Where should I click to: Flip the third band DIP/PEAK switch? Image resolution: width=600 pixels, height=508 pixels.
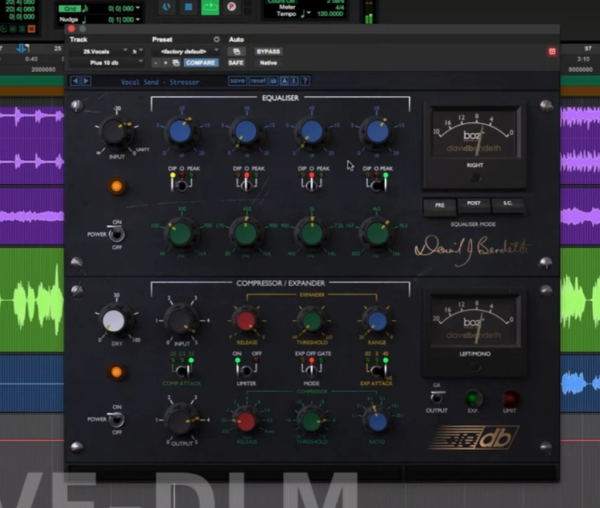pos(311,185)
